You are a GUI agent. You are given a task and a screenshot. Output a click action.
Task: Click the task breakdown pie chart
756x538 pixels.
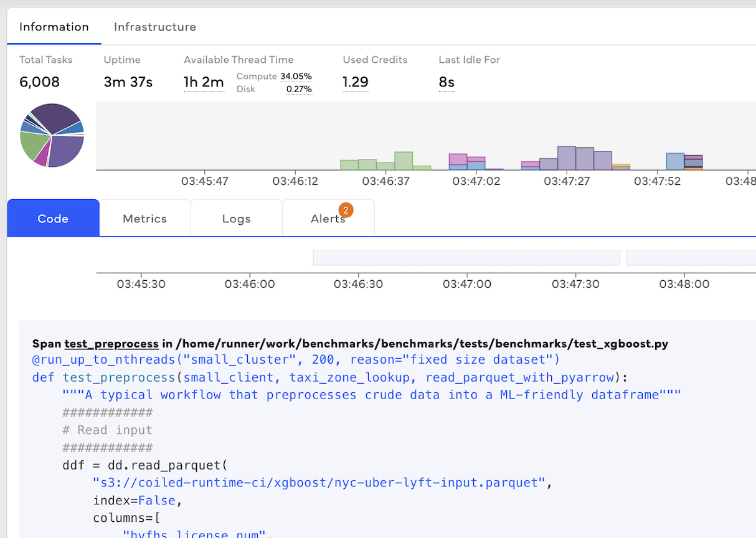click(52, 135)
